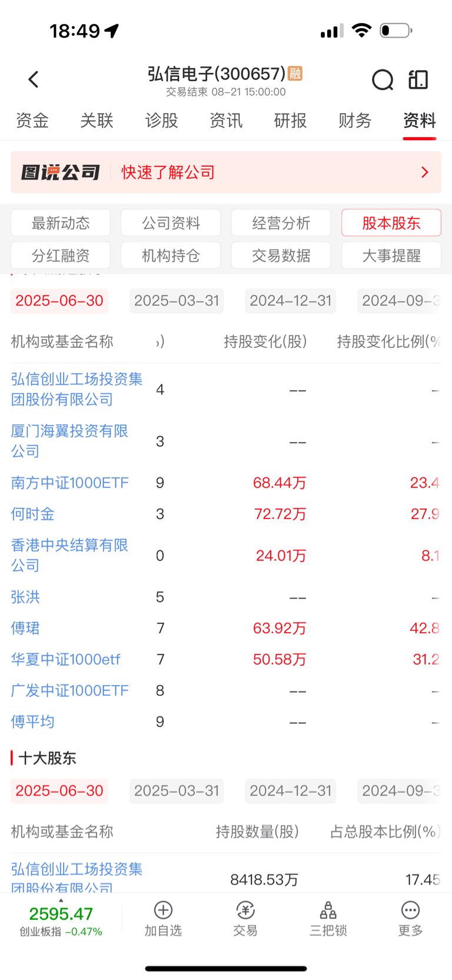Tap the 占总股本比例(%) column header
This screenshot has height=980, width=452.
(x=385, y=832)
